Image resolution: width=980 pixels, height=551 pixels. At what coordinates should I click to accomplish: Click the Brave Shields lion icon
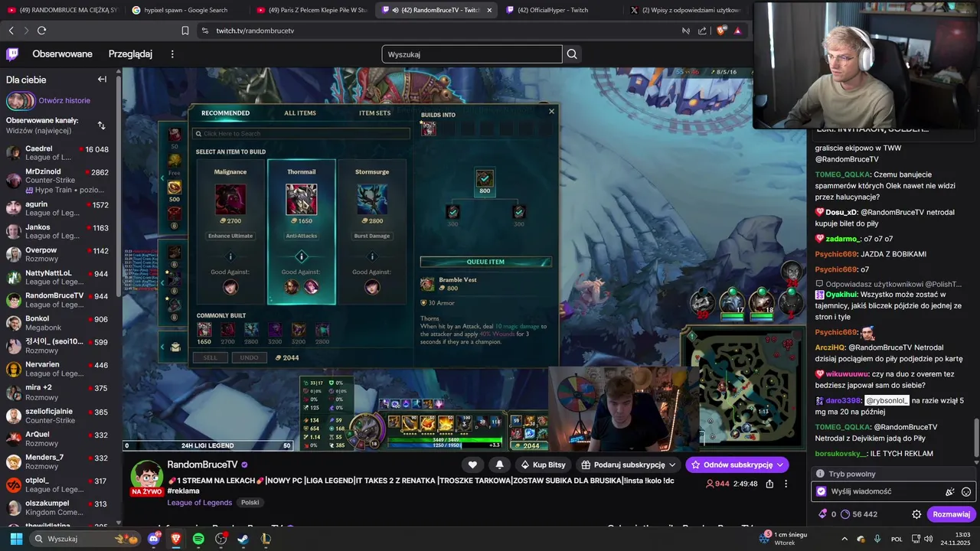point(720,31)
